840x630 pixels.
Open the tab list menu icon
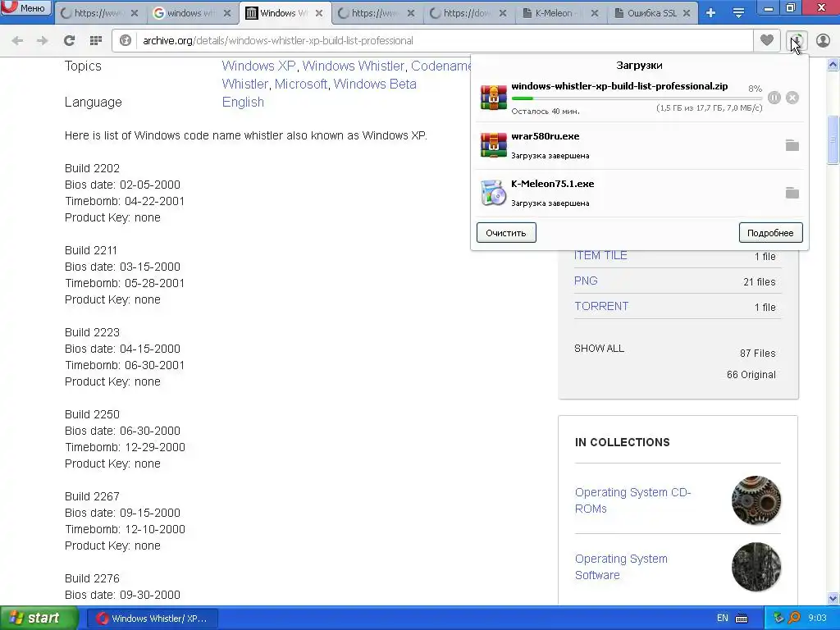point(738,13)
